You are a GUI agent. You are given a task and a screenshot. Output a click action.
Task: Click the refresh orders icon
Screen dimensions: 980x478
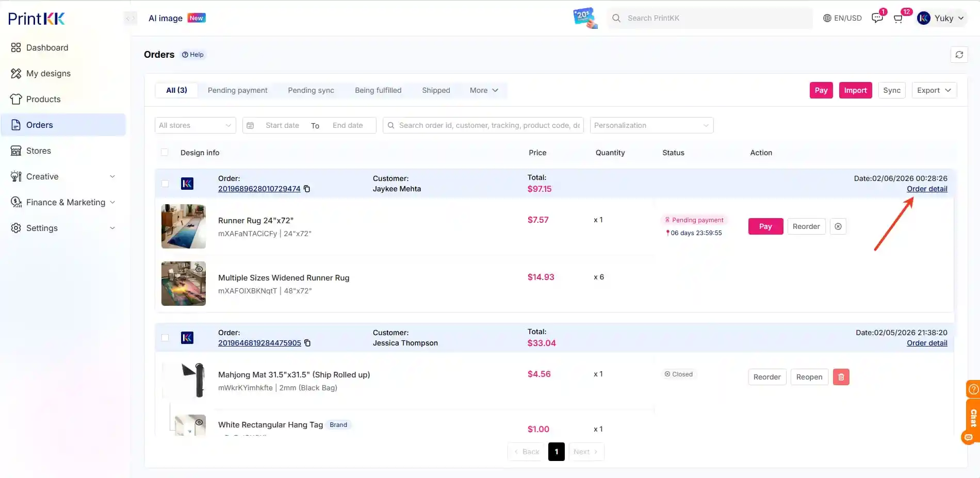coord(959,55)
